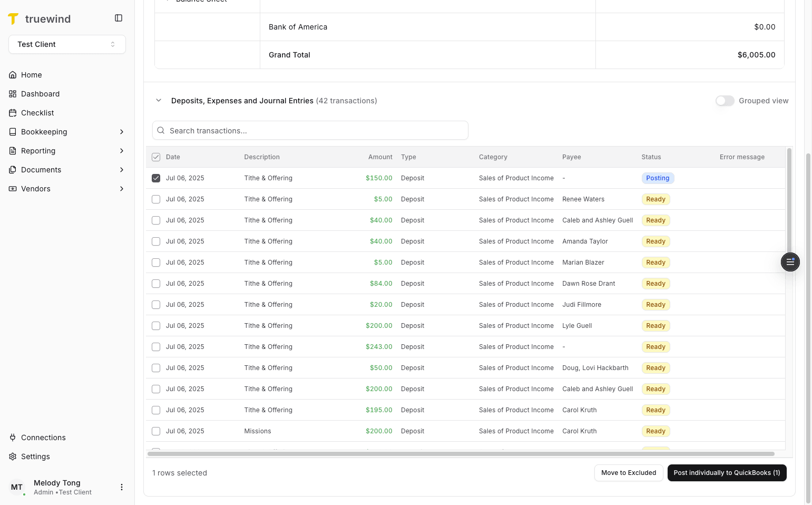Expand the Bookkeeping submenu chevron
812x505 pixels.
tap(122, 132)
